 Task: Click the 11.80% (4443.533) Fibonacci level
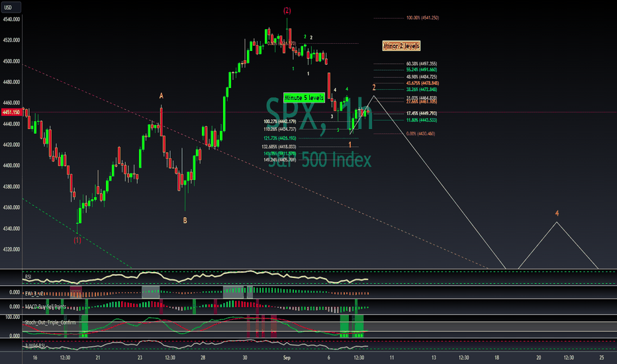pos(422,120)
